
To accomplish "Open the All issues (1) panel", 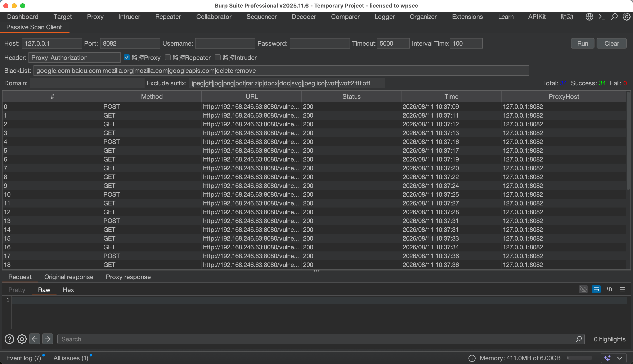I will [x=71, y=358].
